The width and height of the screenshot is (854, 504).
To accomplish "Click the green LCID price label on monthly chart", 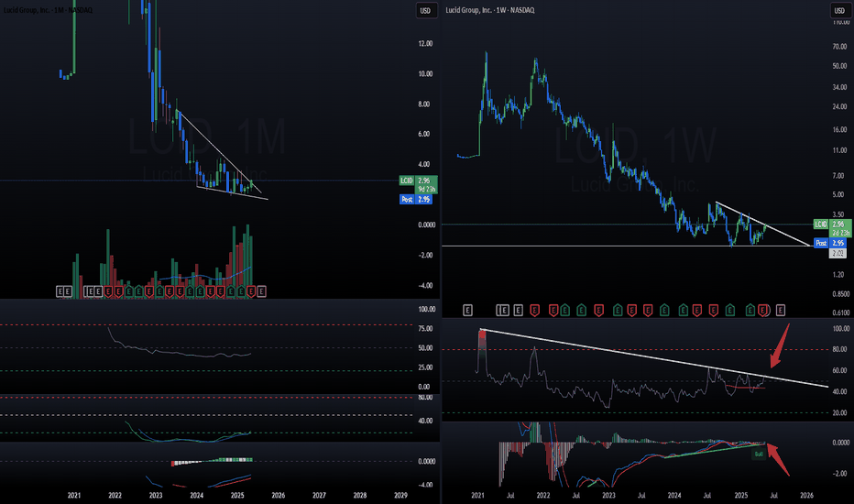I will point(408,181).
